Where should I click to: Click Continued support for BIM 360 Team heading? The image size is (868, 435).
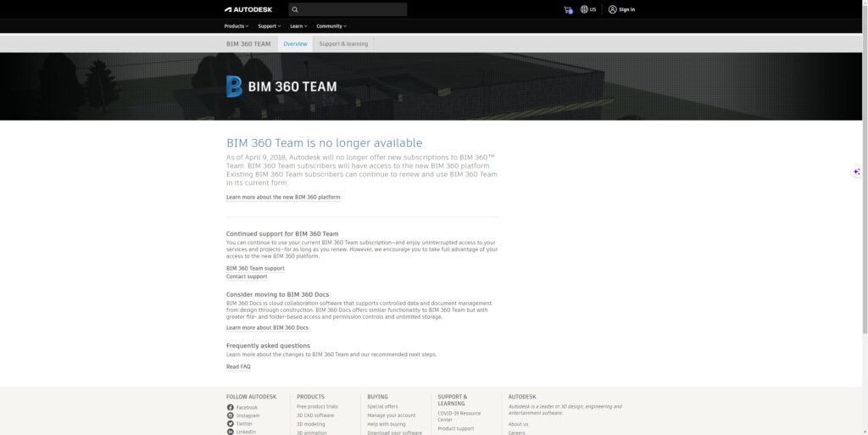(282, 233)
